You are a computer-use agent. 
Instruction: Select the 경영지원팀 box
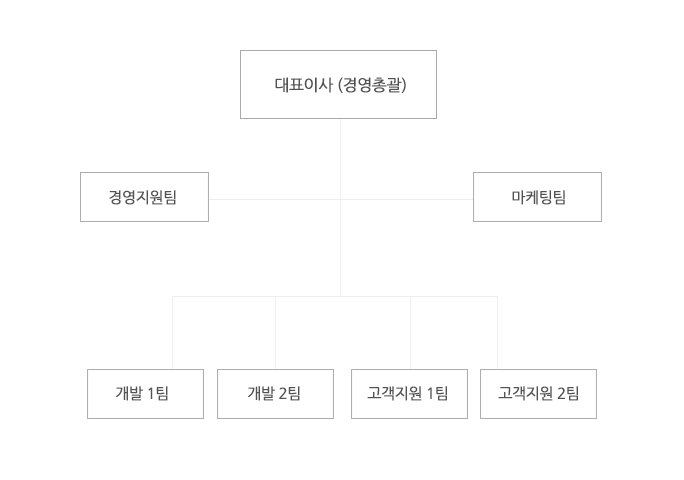144,197
